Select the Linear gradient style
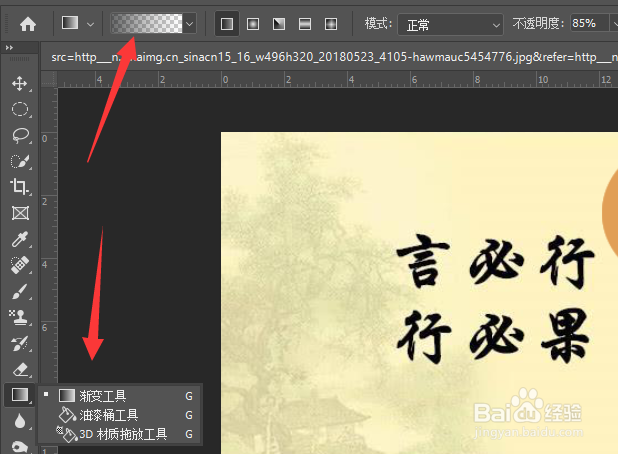This screenshot has height=454, width=618. coord(227,24)
